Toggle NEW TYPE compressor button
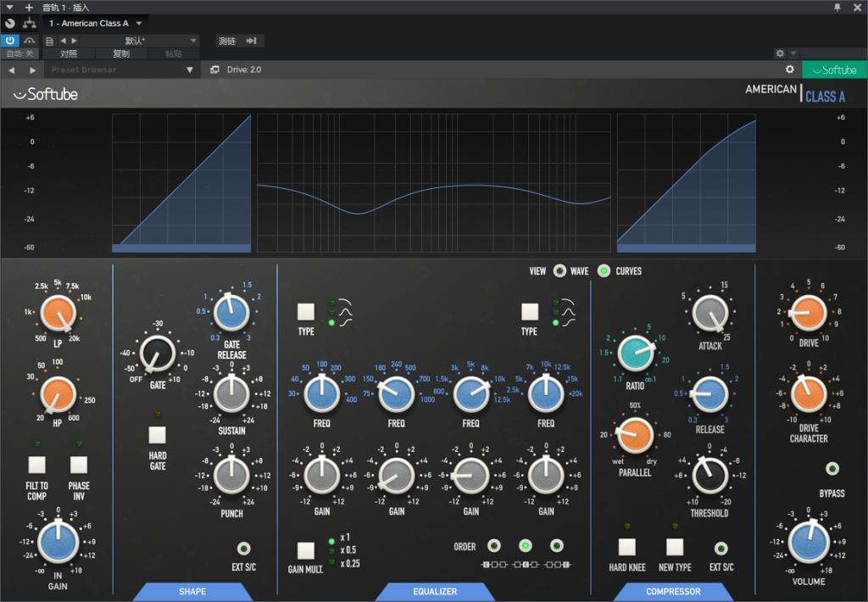This screenshot has height=602, width=868. coord(674,547)
